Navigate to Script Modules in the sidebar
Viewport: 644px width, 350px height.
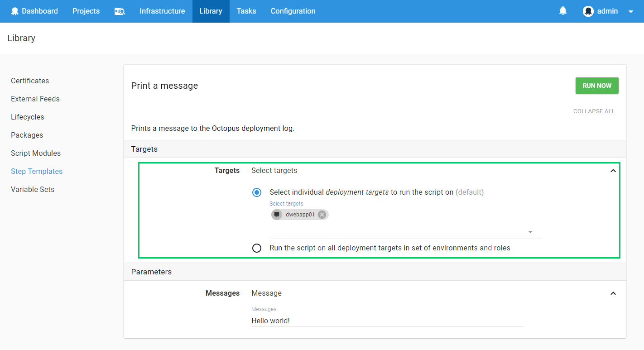click(36, 153)
